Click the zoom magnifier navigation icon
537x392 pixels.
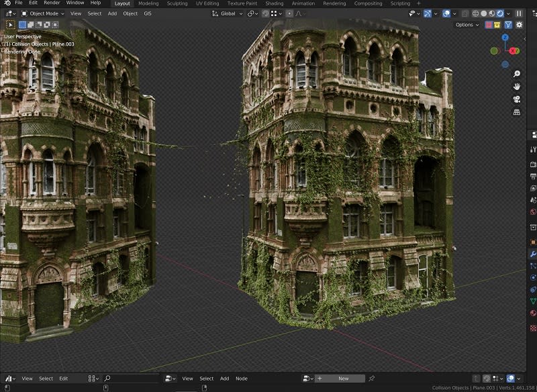point(517,74)
